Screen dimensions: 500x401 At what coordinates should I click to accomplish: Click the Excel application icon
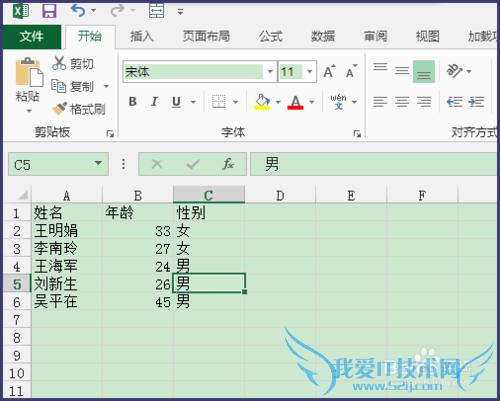(x=21, y=11)
